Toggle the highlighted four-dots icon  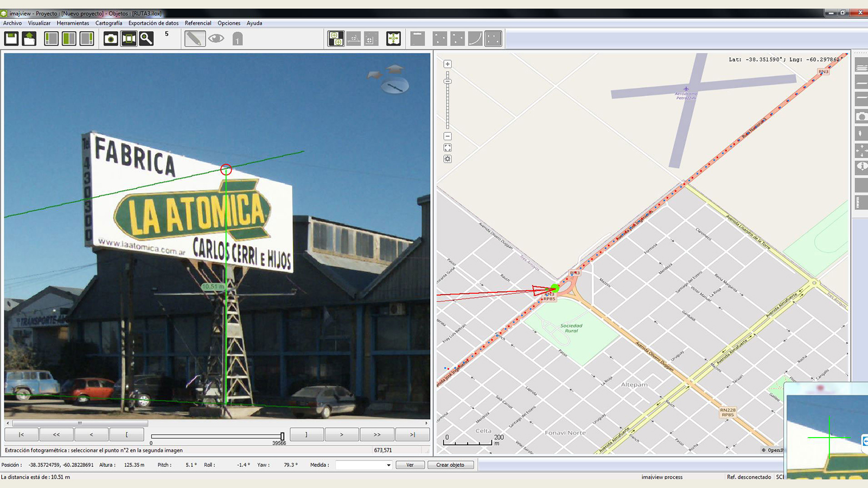point(493,38)
